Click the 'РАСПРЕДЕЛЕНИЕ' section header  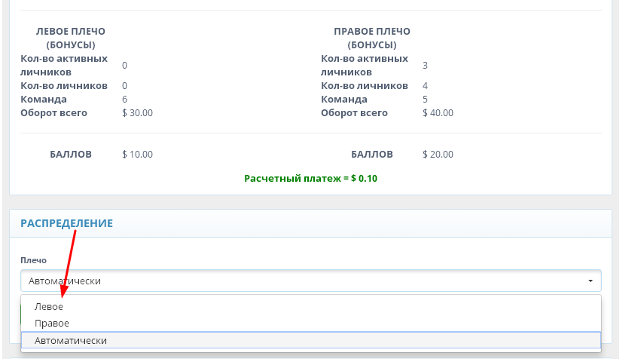pos(66,223)
